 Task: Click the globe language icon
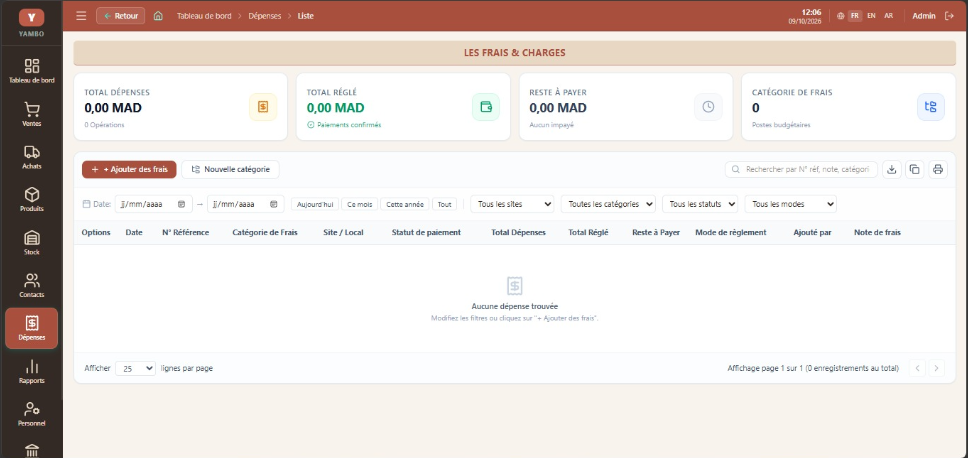pyautogui.click(x=840, y=16)
